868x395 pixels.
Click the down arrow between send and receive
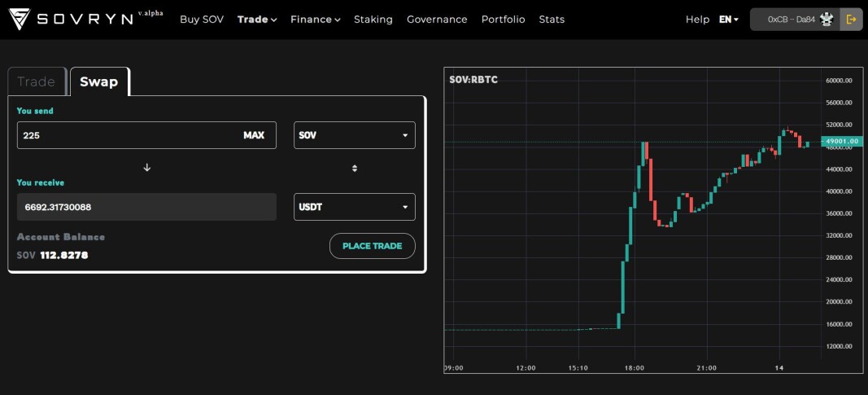(x=146, y=167)
